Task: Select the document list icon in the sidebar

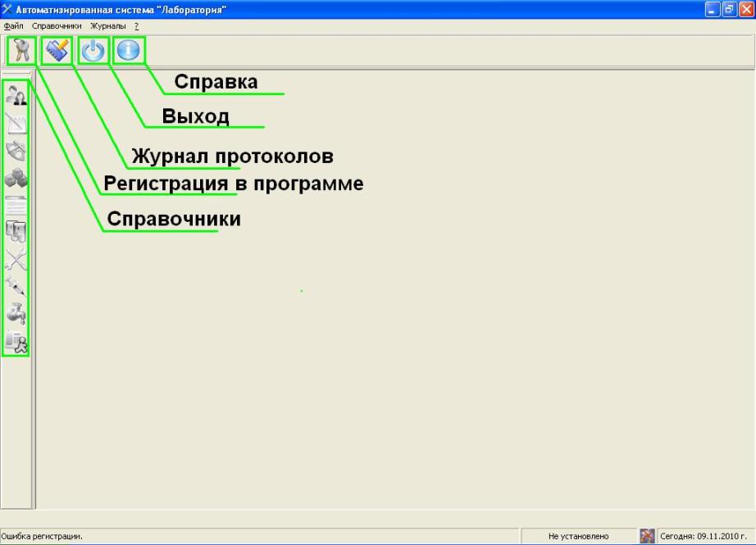Action: coord(16,206)
